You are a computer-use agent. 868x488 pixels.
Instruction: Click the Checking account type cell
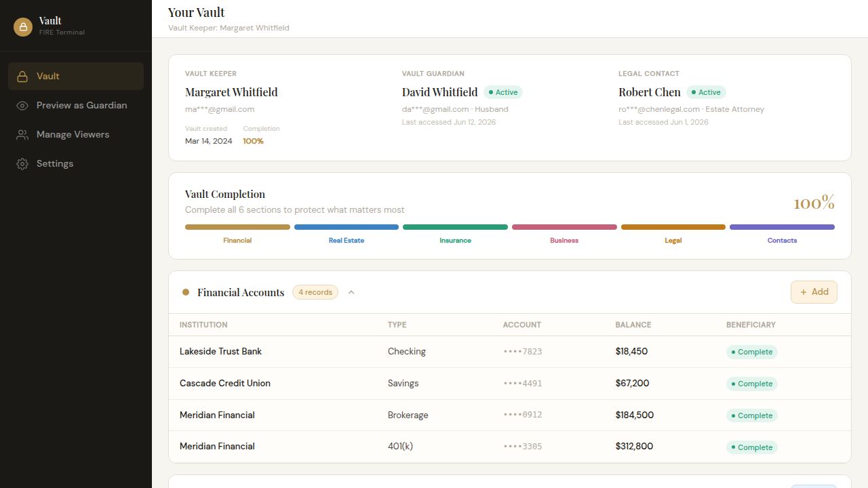point(407,351)
